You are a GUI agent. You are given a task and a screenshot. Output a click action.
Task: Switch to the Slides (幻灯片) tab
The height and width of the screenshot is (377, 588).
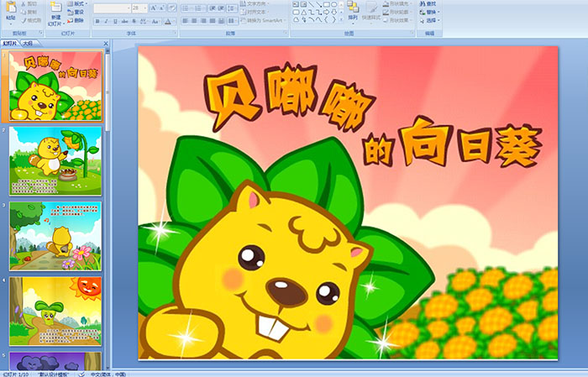(x=10, y=42)
